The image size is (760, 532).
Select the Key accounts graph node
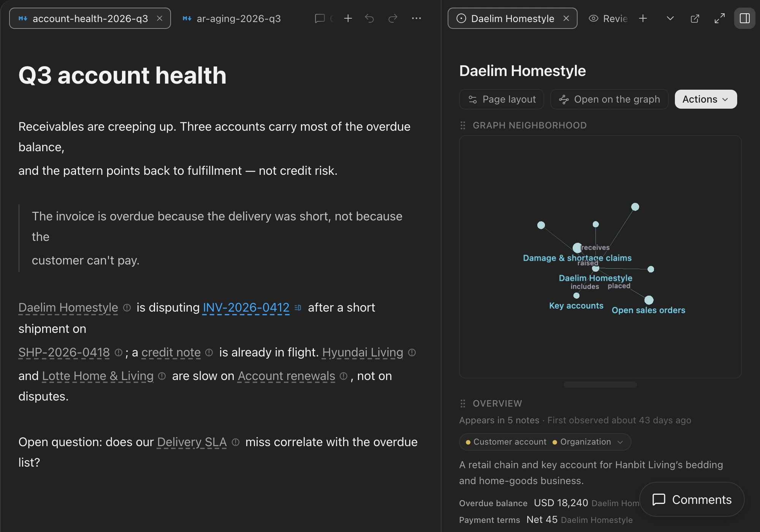[576, 296]
